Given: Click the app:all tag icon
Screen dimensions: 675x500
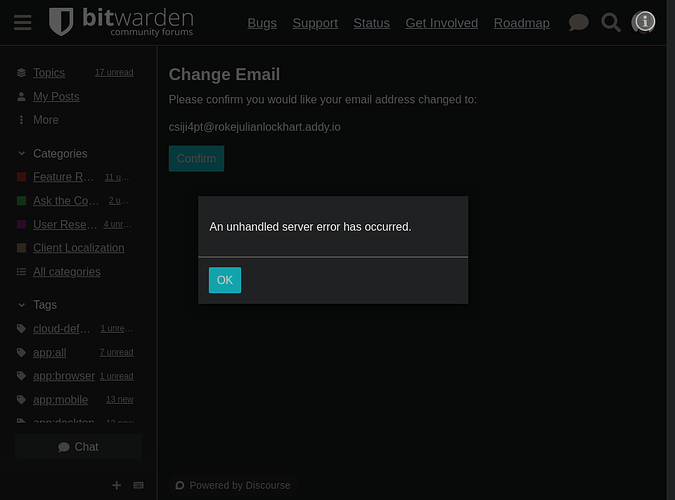Looking at the screenshot, I should [21, 353].
